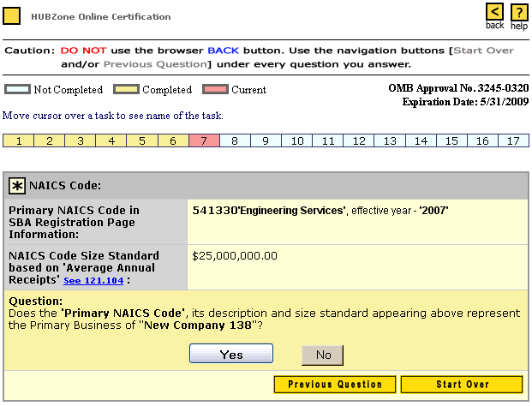Click the 'New Company 138' name

[198, 325]
